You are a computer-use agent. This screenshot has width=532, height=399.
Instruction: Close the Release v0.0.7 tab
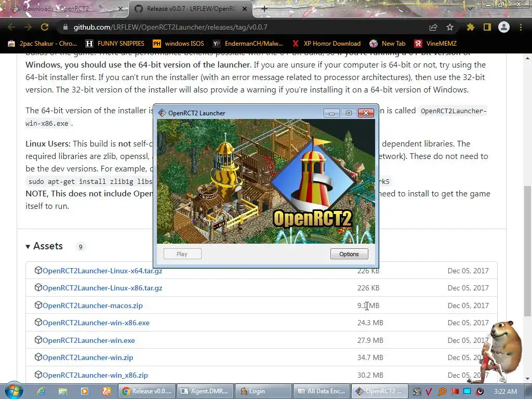[245, 9]
